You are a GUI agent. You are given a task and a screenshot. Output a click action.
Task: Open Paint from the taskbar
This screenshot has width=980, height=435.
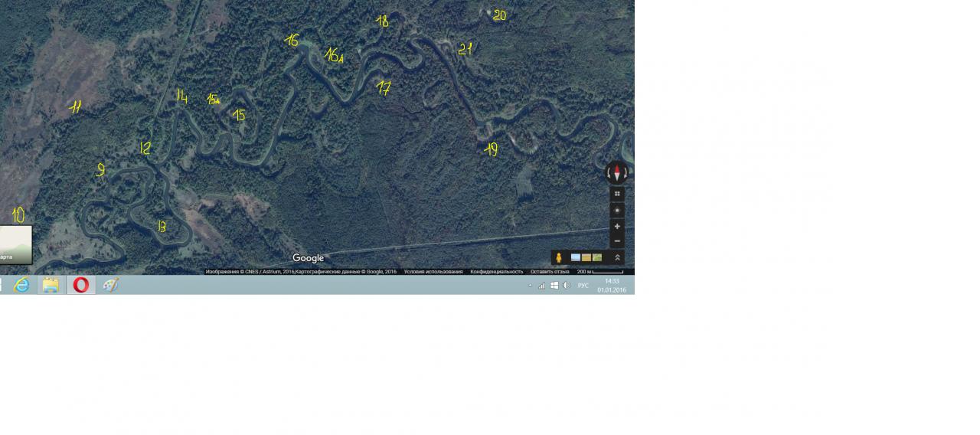click(110, 285)
